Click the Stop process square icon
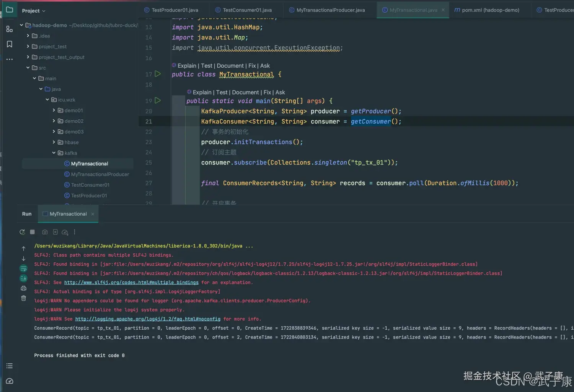The image size is (574, 392). 33,232
